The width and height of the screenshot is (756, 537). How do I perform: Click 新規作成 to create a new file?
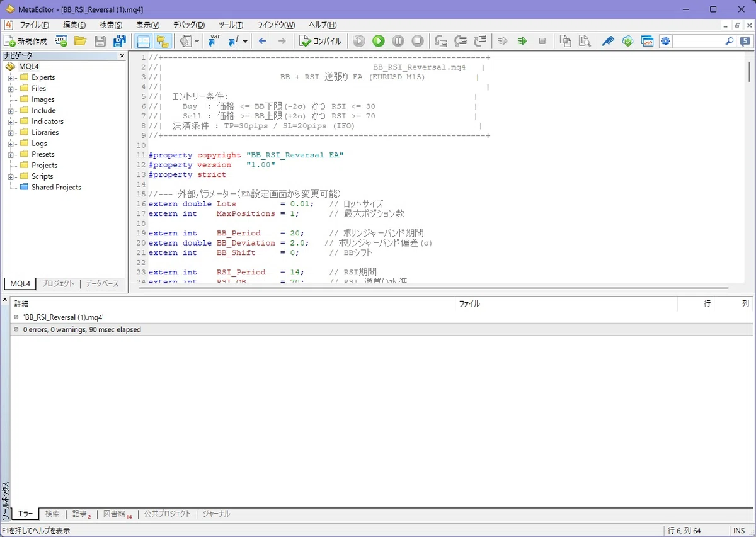26,41
